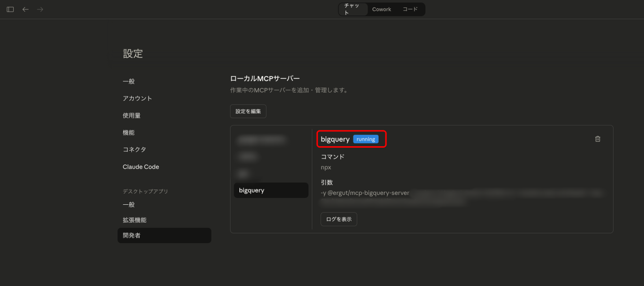Select 開発者 in the settings sidebar
This screenshot has width=644, height=286.
tap(132, 235)
